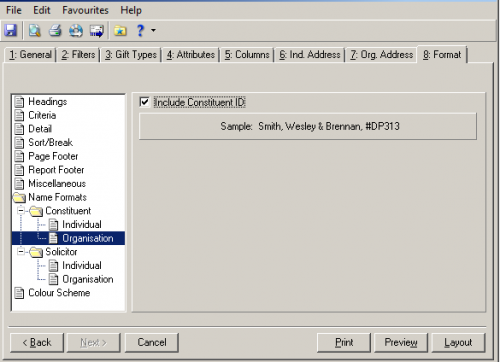Click the Preview button

click(401, 342)
